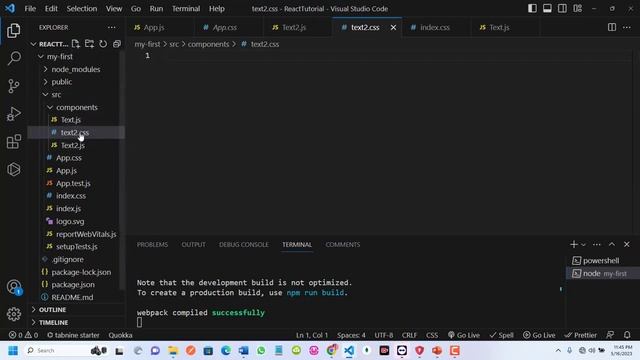Click New Folder icon in Explorer header
The image size is (640, 360).
click(89, 44)
